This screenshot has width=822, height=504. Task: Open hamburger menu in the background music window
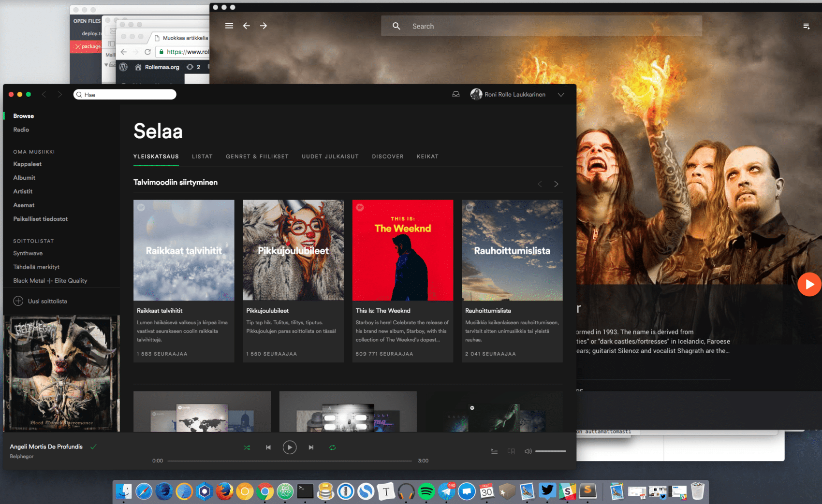click(229, 26)
